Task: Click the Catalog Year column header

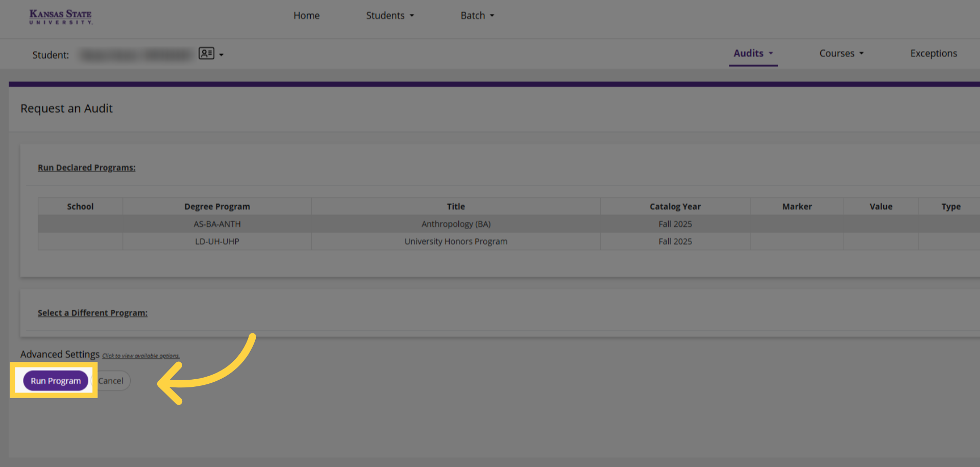Action: (675, 207)
